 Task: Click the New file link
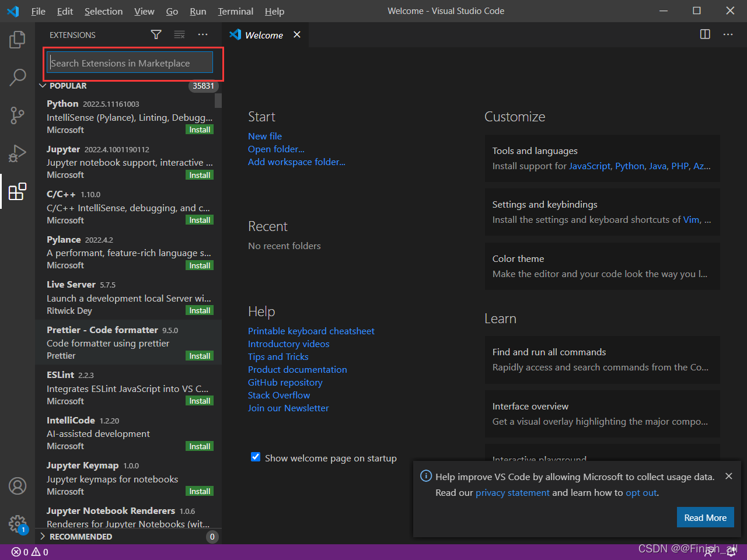coord(265,136)
